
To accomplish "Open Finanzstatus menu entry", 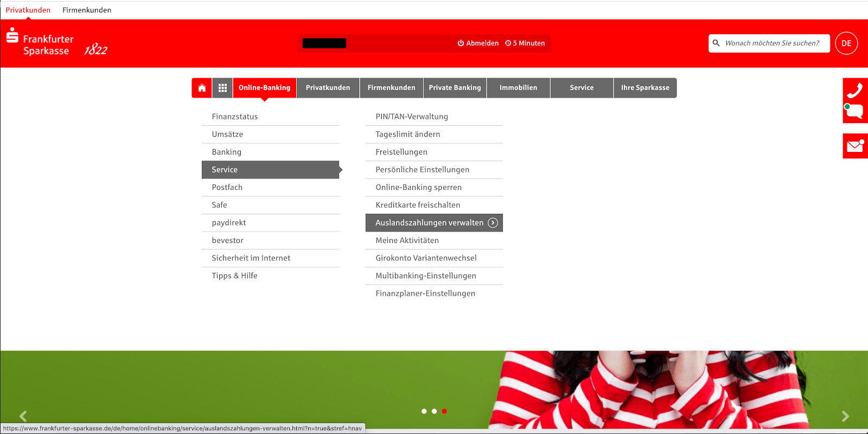I will tap(270, 117).
